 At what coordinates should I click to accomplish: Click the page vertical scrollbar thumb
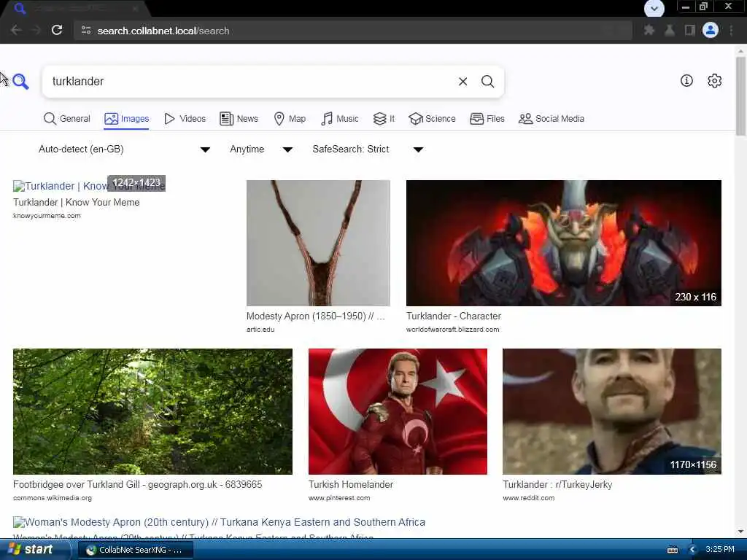tap(740, 96)
